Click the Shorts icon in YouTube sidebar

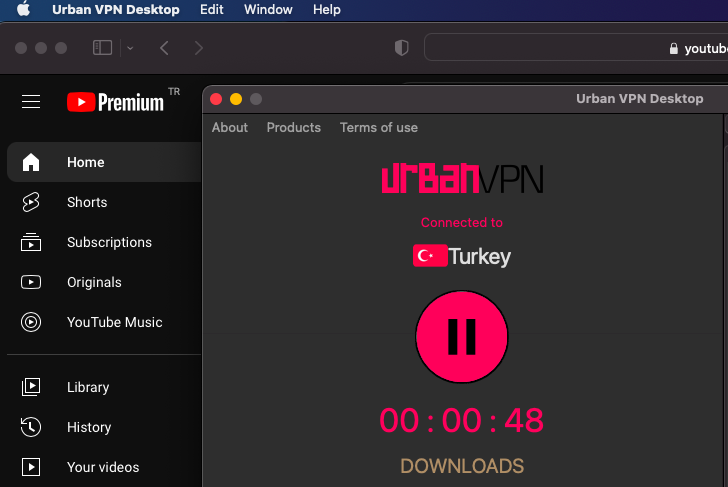pos(31,202)
